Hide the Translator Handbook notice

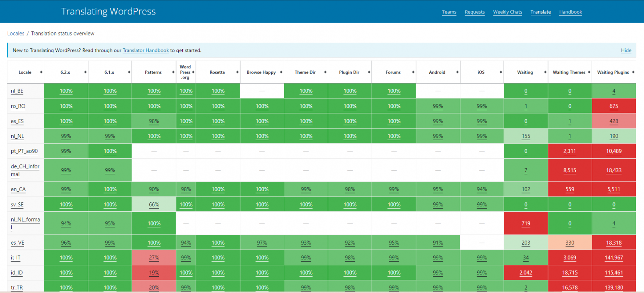[x=626, y=50]
